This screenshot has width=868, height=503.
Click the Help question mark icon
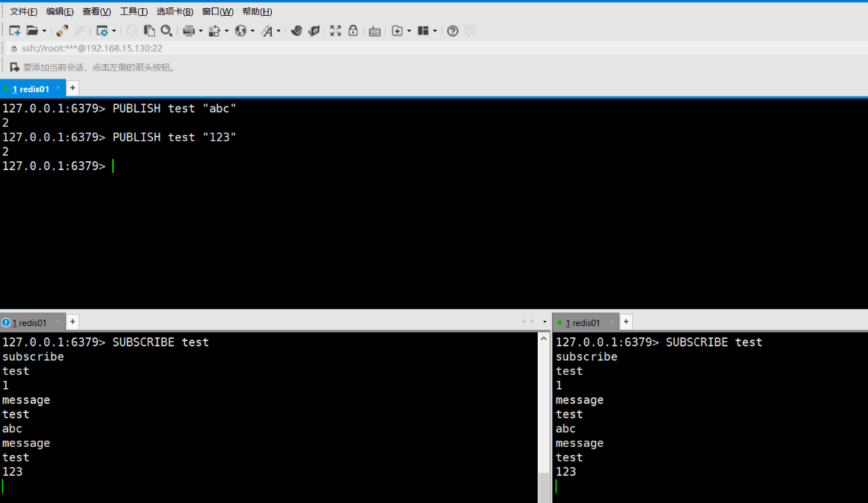point(452,31)
